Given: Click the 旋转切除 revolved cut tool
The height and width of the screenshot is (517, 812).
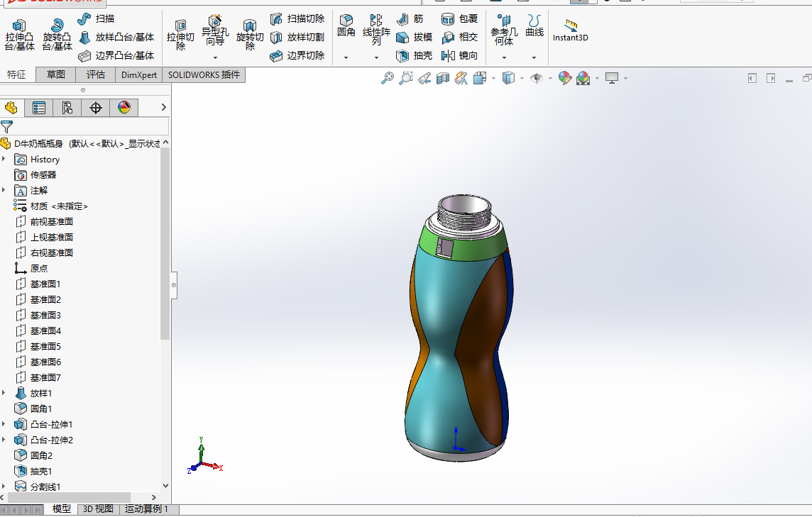Looking at the screenshot, I should (x=249, y=35).
